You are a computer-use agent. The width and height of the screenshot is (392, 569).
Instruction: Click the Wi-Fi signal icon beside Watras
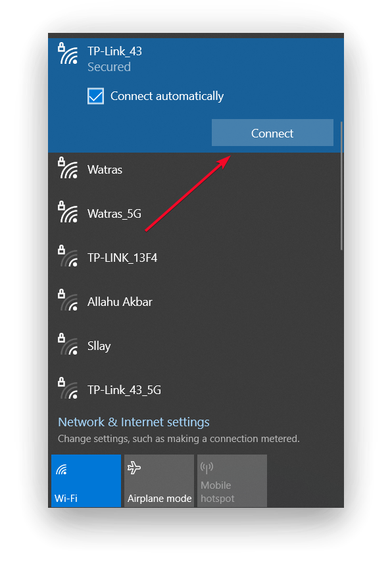point(68,168)
